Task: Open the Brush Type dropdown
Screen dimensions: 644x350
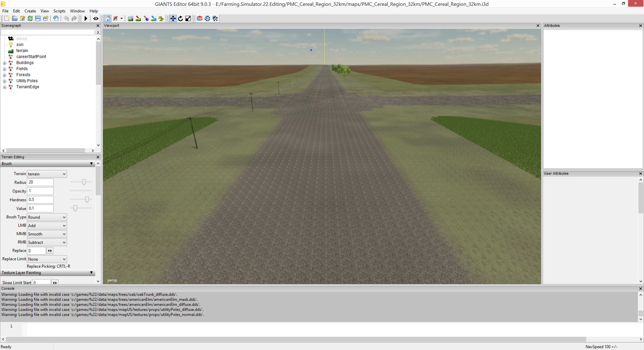Action: click(x=47, y=217)
